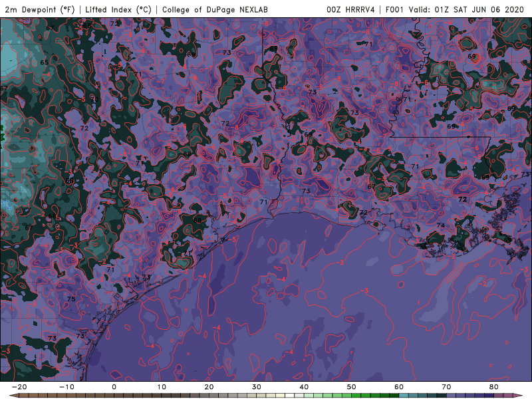Click the "00Z HRRRV4" model run label
The image size is (532, 399).
click(x=351, y=9)
